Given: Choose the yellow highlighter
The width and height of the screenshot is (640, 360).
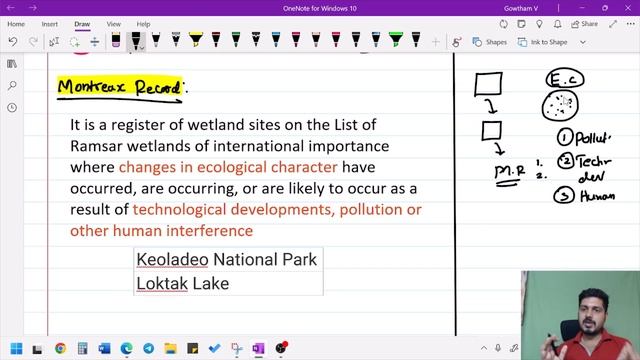Looking at the screenshot, I should coord(196,40).
